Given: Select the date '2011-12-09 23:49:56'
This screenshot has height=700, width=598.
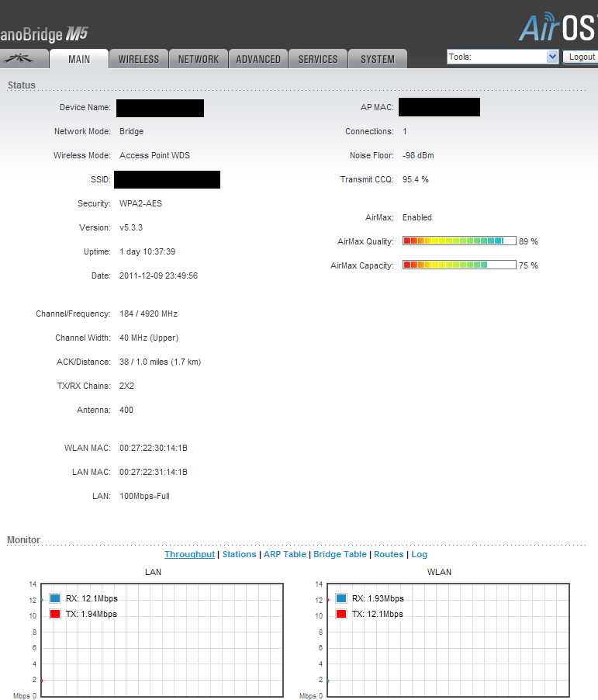Looking at the screenshot, I should pos(158,276).
